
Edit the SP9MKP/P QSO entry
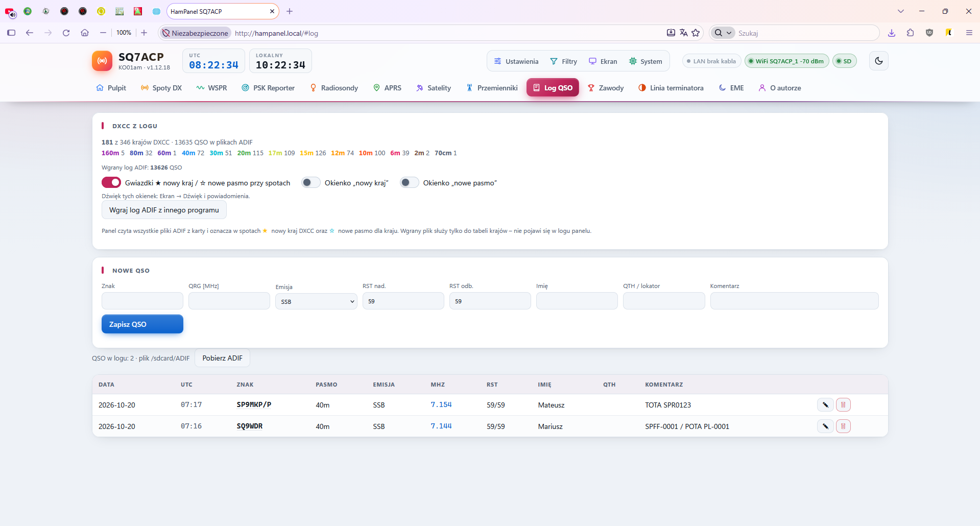point(825,405)
